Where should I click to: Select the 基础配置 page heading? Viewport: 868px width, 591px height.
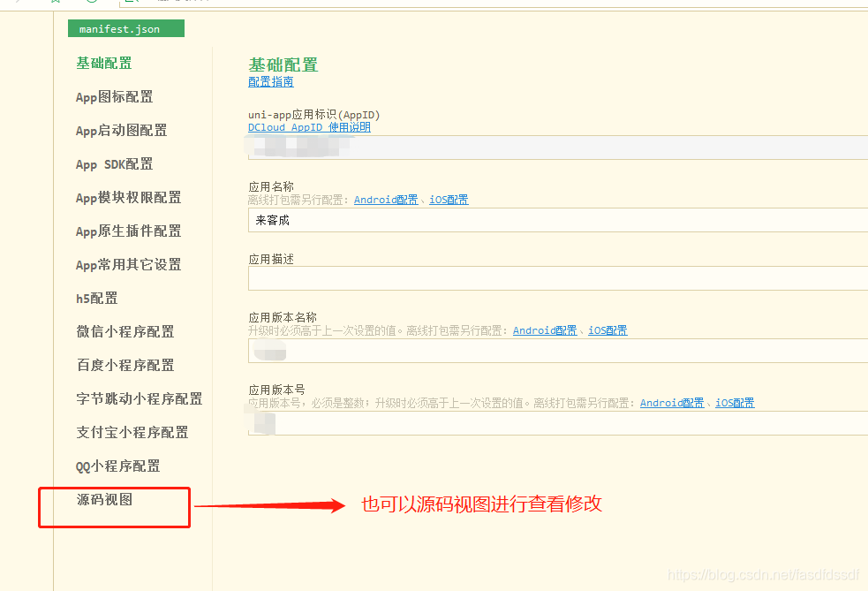(283, 64)
